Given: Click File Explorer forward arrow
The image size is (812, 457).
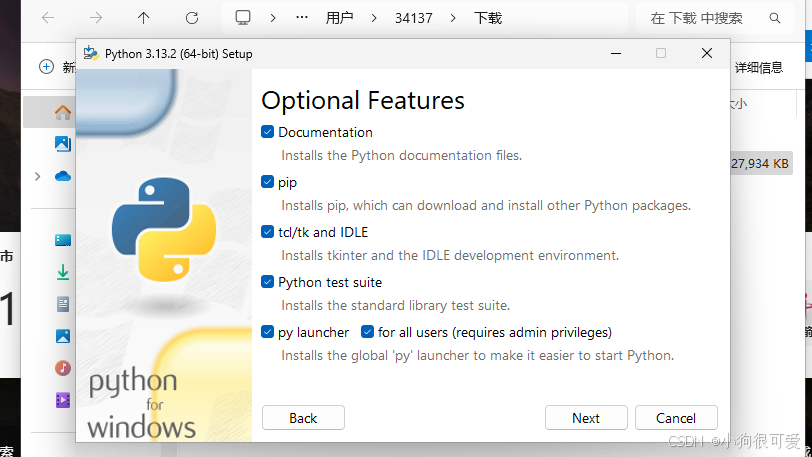Looking at the screenshot, I should point(96,18).
